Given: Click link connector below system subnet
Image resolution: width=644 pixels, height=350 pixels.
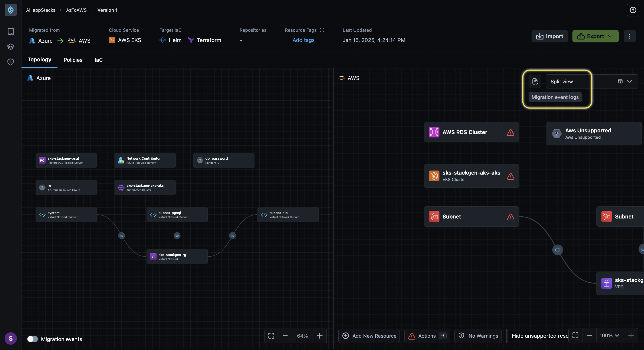Looking at the screenshot, I should pos(122,236).
